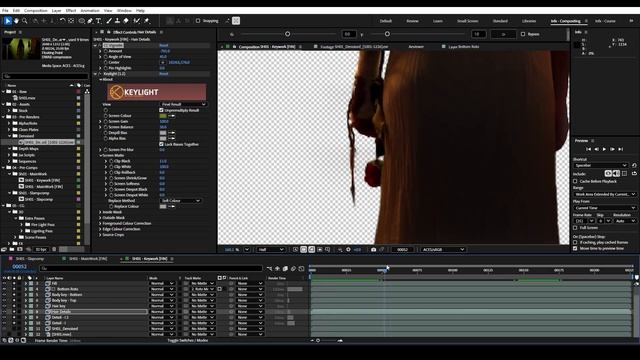Viewport: 640px width, 360px height.
Task: Select the Type text tool
Action: coord(98,21)
